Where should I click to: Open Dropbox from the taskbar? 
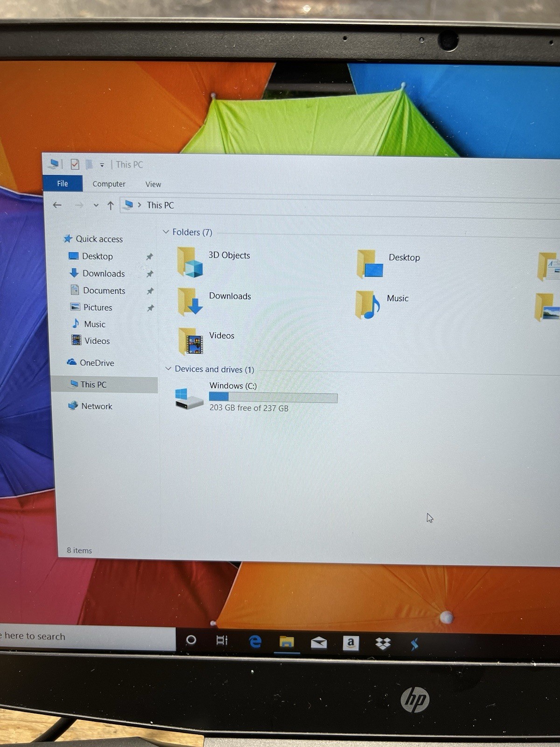[x=383, y=644]
